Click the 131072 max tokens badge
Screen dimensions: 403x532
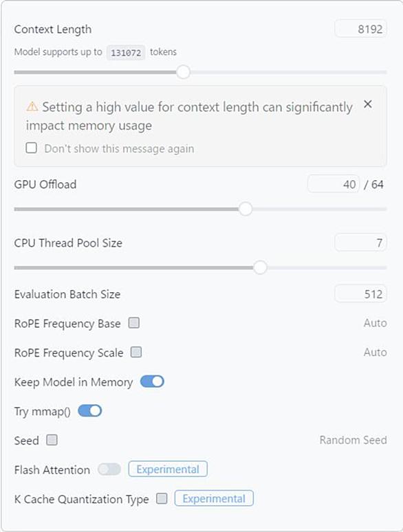[x=126, y=53]
